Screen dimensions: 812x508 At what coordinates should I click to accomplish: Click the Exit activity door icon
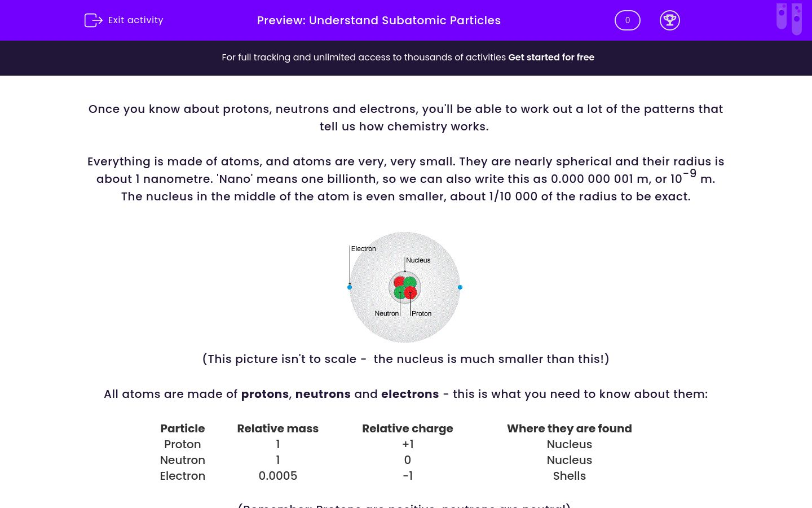pos(94,20)
